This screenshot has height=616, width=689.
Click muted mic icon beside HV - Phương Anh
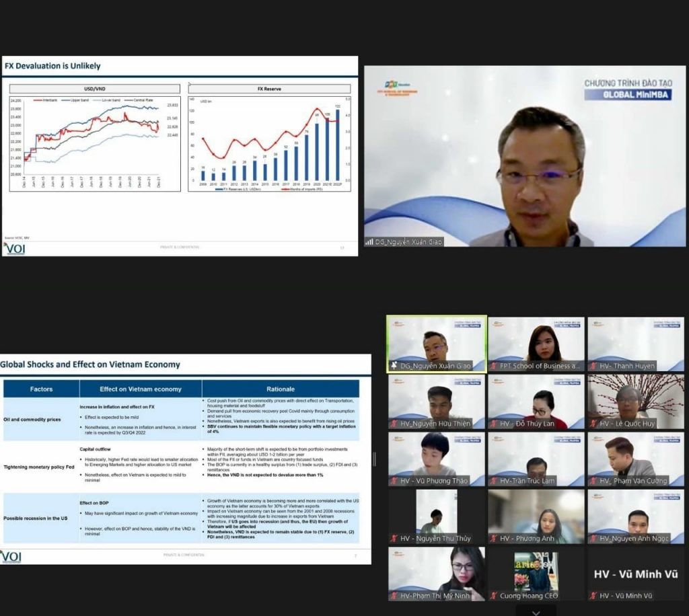point(493,539)
